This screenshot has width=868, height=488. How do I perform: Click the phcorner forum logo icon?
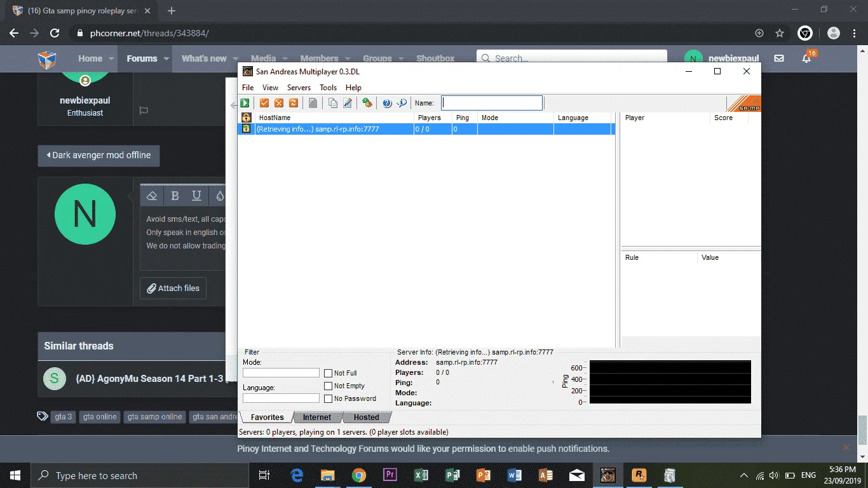click(x=47, y=59)
